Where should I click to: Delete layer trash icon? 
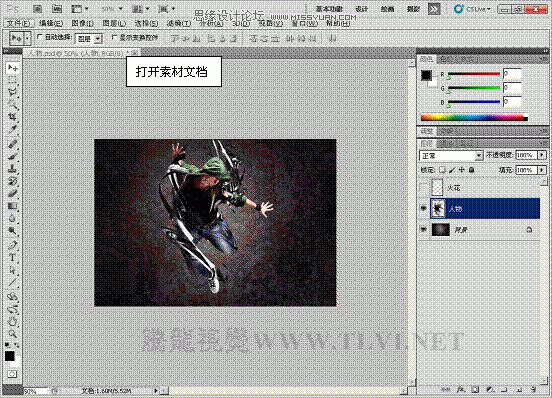tap(533, 389)
